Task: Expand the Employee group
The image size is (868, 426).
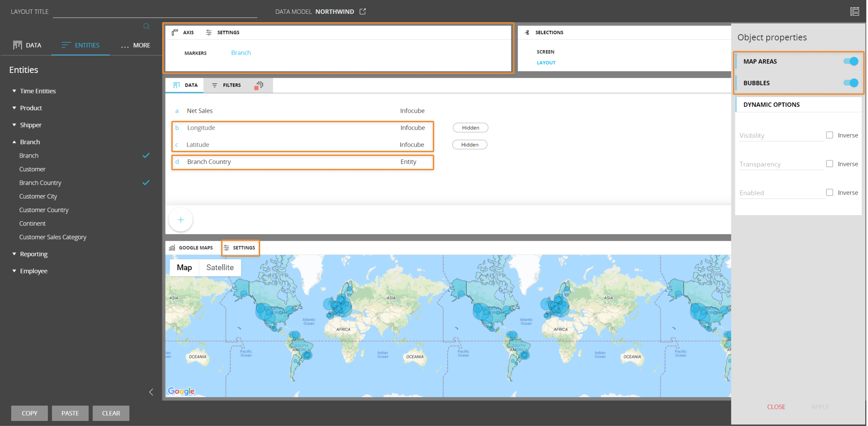Action: pos(14,271)
